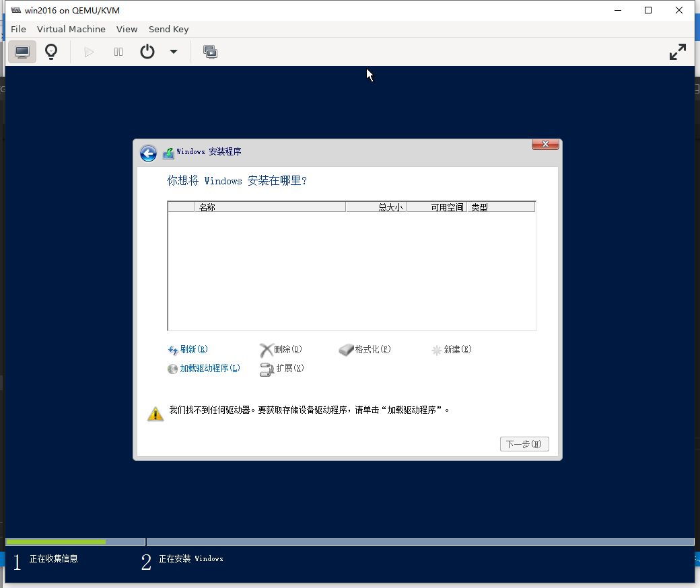This screenshot has height=588, width=700.
Task: Click the 总大小 column header
Action: pos(376,207)
